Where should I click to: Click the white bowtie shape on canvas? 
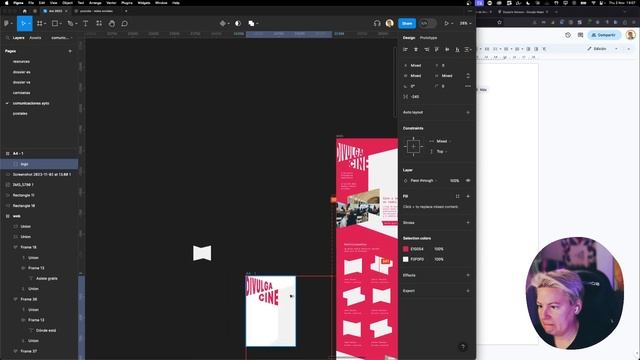pyautogui.click(x=202, y=253)
